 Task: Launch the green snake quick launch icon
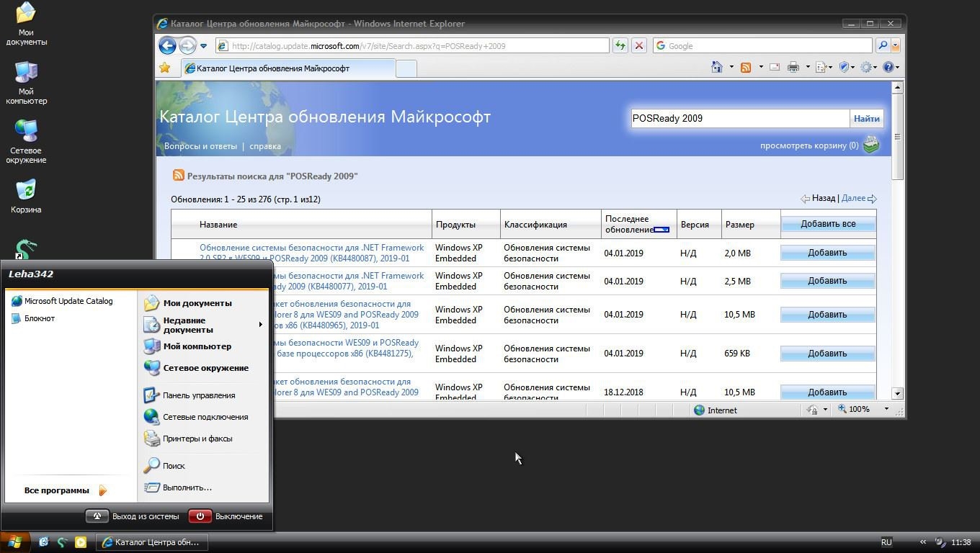coord(62,542)
